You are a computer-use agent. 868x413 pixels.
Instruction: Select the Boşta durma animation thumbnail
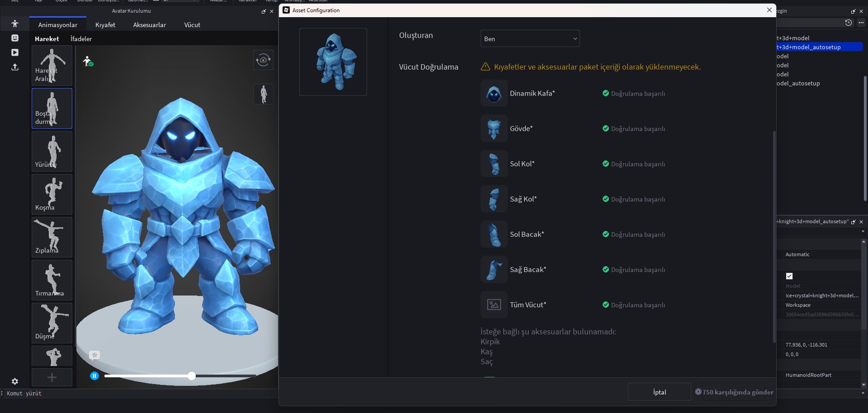52,108
